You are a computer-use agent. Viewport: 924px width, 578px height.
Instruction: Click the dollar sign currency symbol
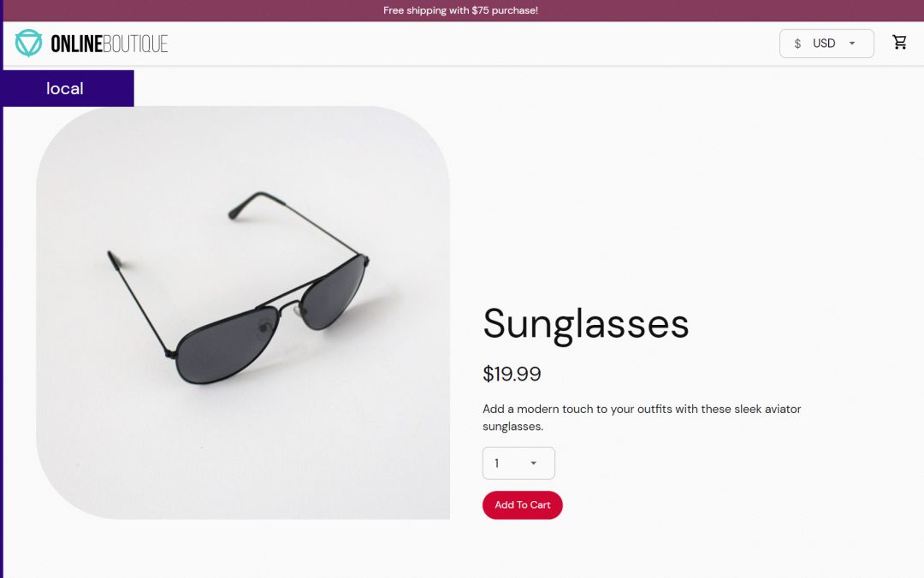coord(797,44)
